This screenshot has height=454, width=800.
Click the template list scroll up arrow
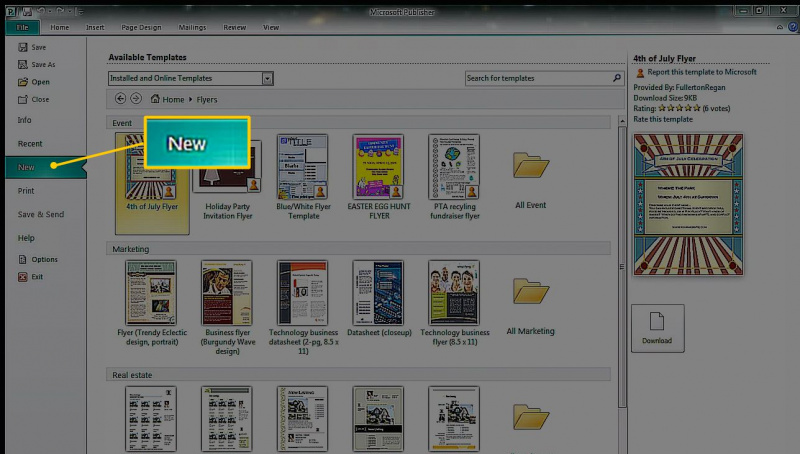(621, 121)
